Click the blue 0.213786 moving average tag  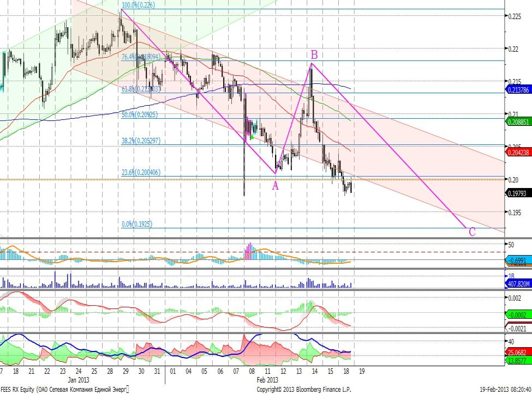(x=518, y=90)
